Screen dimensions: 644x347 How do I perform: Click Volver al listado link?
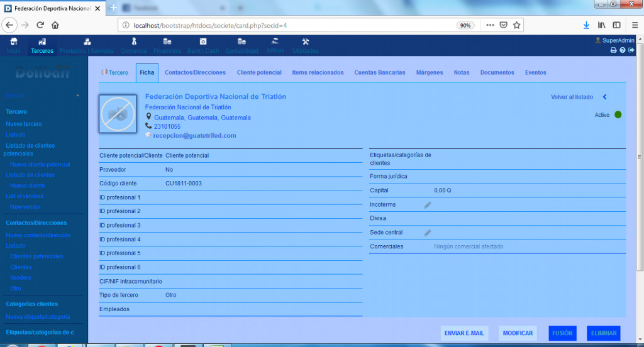572,97
